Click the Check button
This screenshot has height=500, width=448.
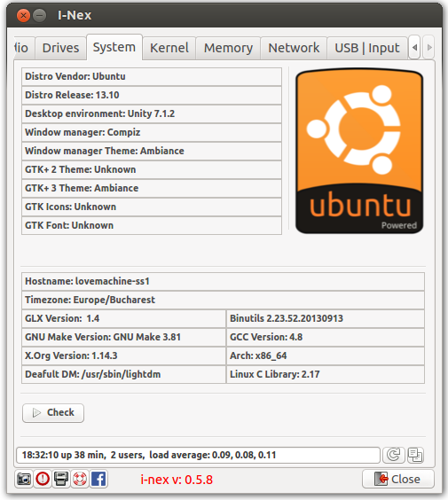pyautogui.click(x=53, y=413)
